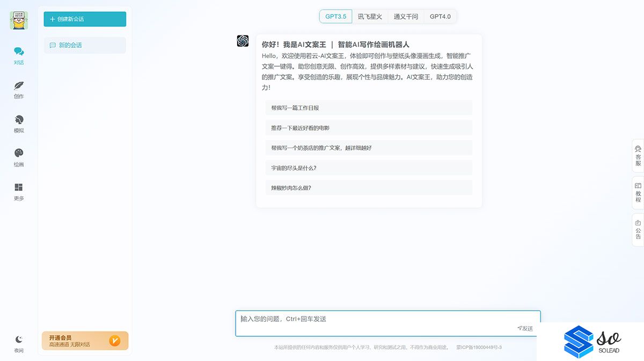Toggle 夜间 night mode
The image size is (644, 361).
click(x=19, y=344)
